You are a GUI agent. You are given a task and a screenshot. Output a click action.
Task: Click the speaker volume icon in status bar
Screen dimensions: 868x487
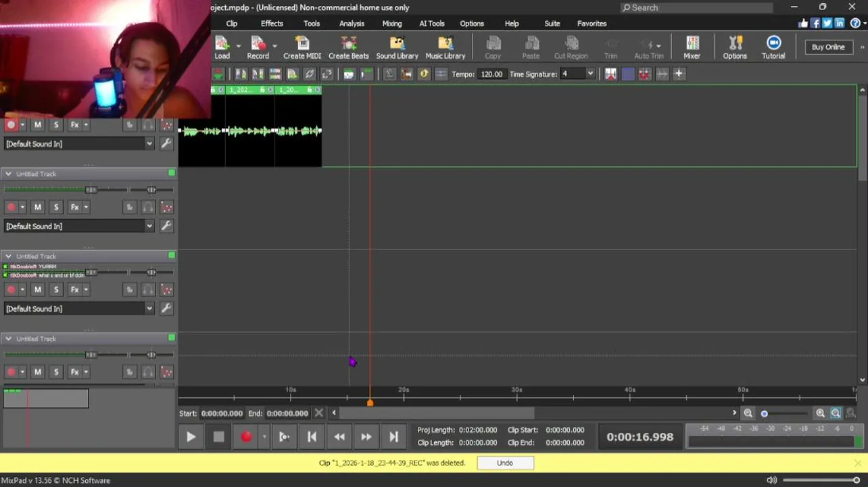pyautogui.click(x=772, y=480)
